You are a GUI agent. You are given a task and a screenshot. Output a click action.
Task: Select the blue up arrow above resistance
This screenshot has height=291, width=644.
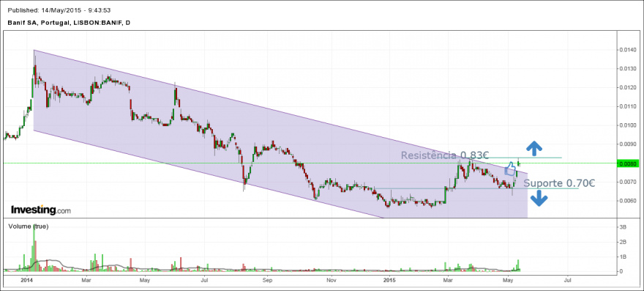535,147
